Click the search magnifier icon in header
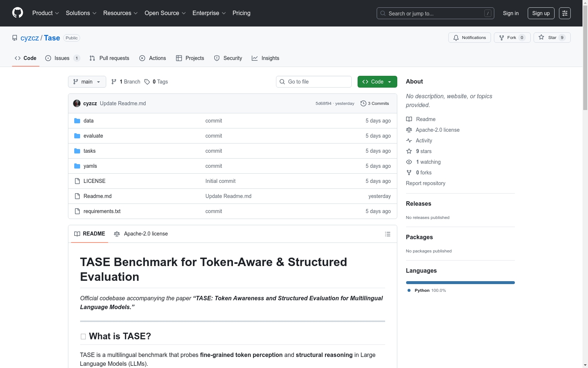 pos(383,13)
